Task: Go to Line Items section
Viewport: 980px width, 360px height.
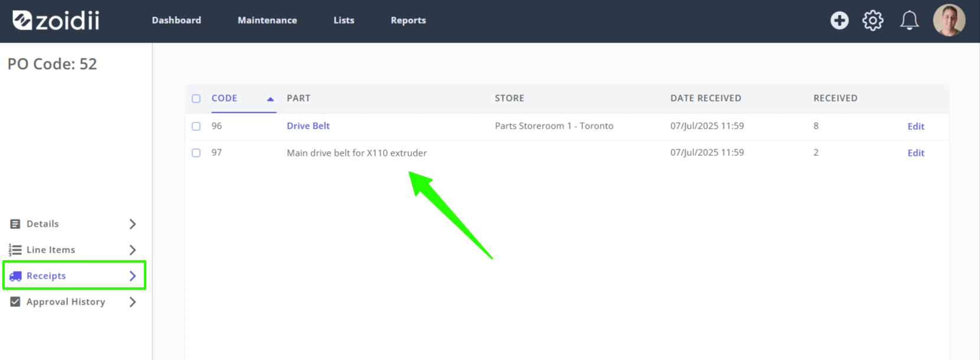Action: 51,250
